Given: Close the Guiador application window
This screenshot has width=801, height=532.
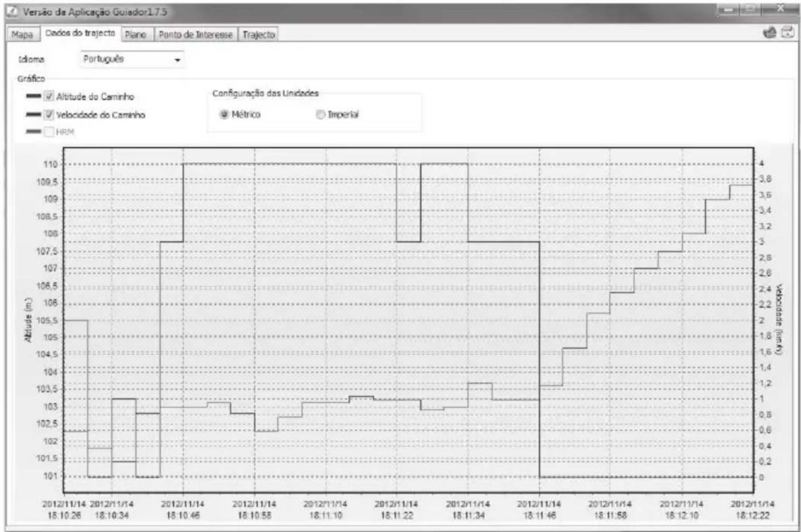Looking at the screenshot, I should (x=780, y=10).
